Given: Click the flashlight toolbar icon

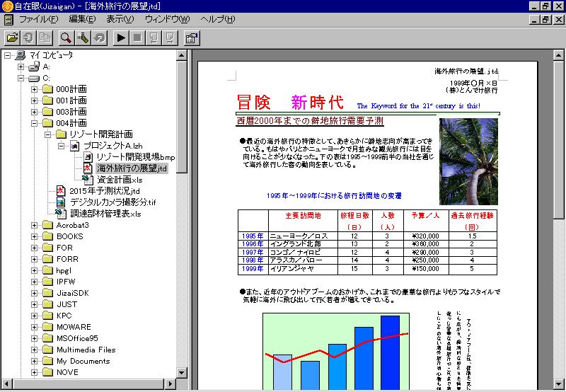Looking at the screenshot, I should tap(83, 38).
